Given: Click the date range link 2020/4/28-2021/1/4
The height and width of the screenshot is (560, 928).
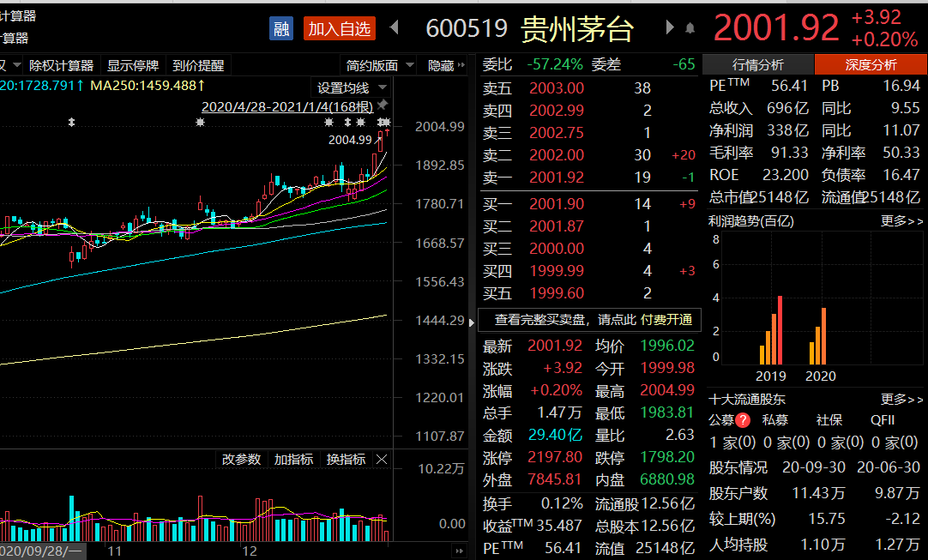Looking at the screenshot, I should 287,106.
